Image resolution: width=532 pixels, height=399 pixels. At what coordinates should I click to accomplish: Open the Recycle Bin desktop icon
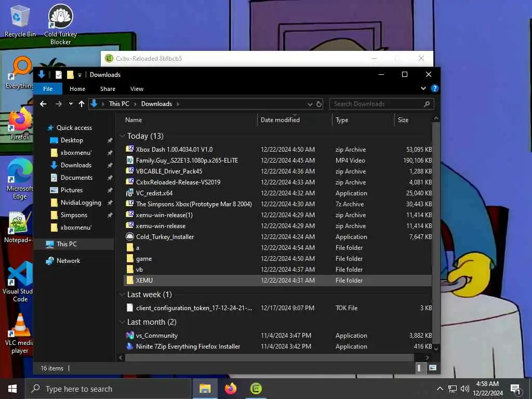point(20,21)
